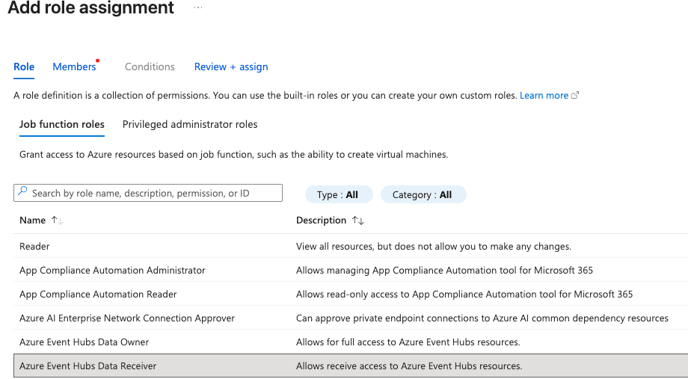Select Privileged administrator roles tab

tap(190, 124)
